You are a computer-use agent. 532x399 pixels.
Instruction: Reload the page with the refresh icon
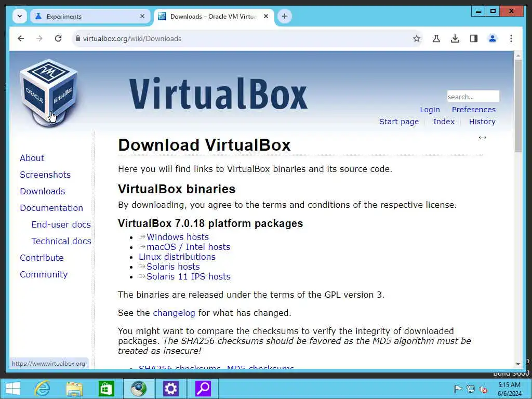click(x=58, y=38)
